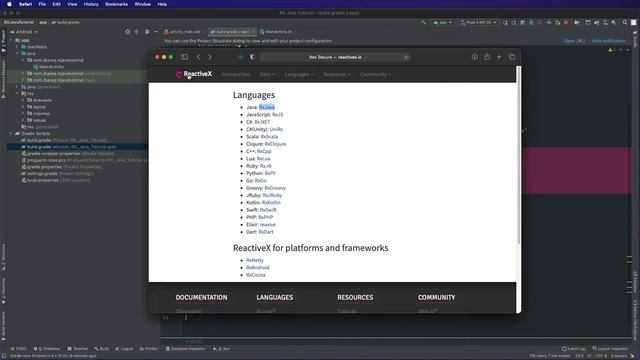Open the Bookmarks menu

tap(116, 4)
